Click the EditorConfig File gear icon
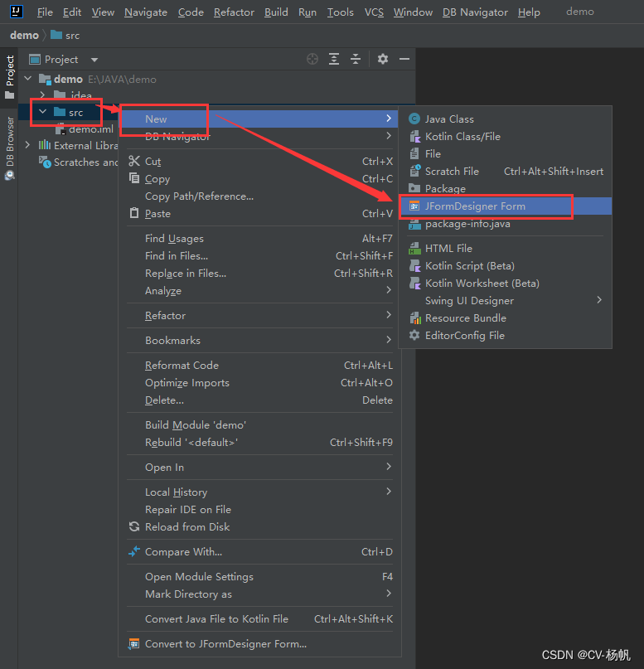Viewport: 644px width, 669px height. 414,335
